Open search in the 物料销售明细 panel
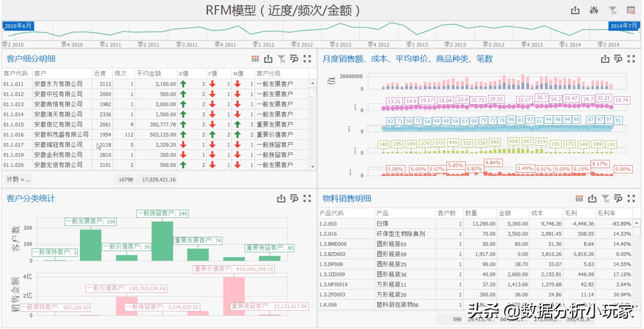Screen dimensions: 644x329 618,199
